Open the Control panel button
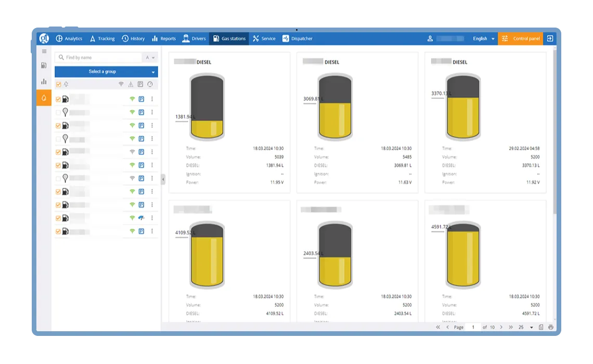The height and width of the screenshot is (364, 593). pyautogui.click(x=521, y=38)
